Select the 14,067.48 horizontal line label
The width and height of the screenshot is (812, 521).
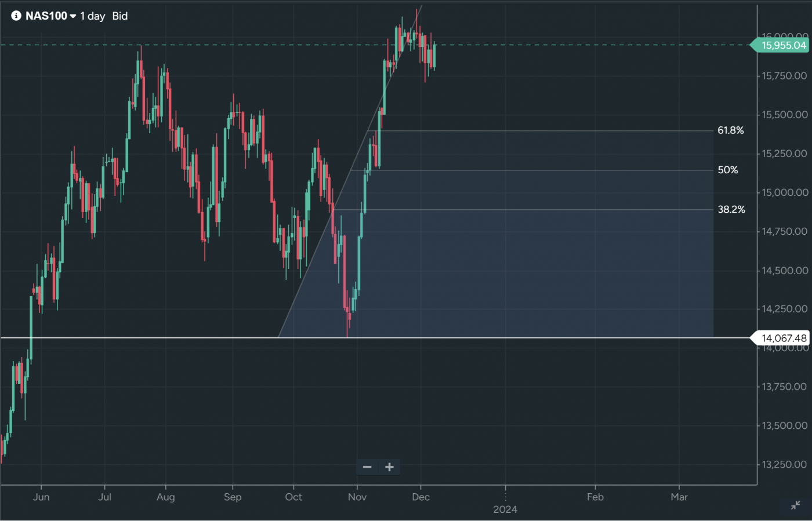click(x=784, y=338)
